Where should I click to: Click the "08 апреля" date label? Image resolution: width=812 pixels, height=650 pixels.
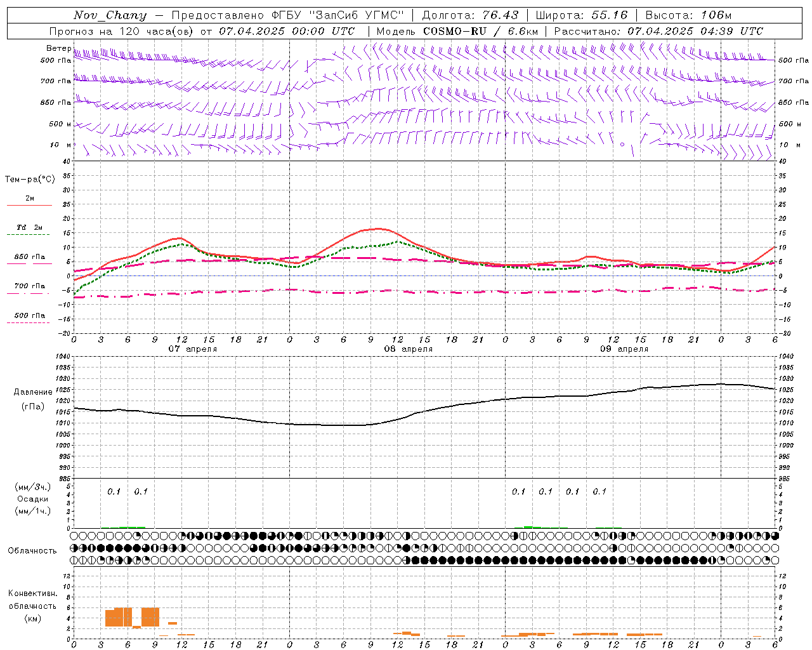point(408,349)
